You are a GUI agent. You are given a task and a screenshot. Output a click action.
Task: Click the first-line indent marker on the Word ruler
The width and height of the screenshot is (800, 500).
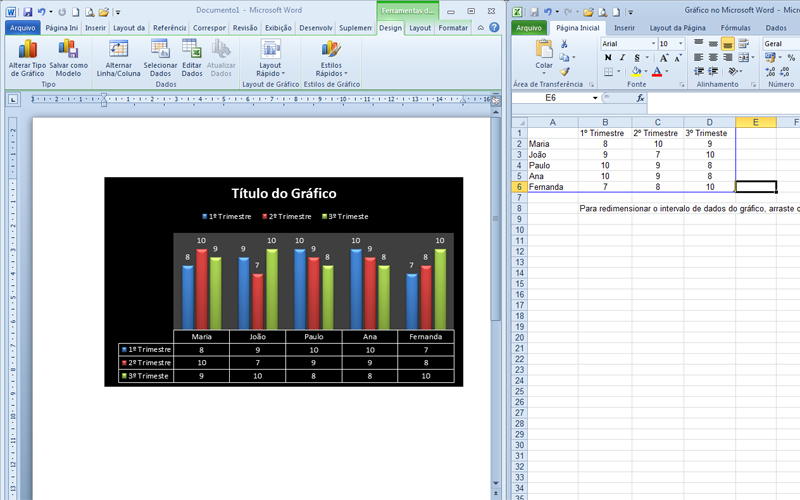[x=104, y=96]
